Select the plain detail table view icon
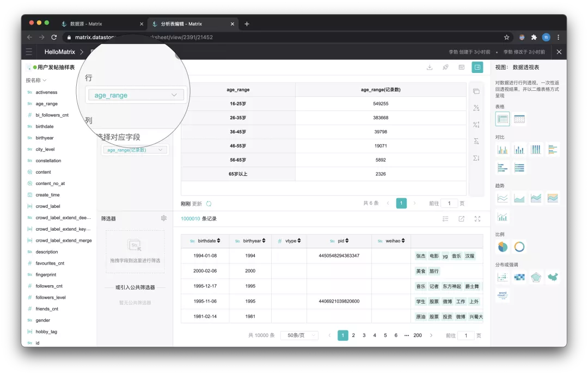 click(x=519, y=119)
